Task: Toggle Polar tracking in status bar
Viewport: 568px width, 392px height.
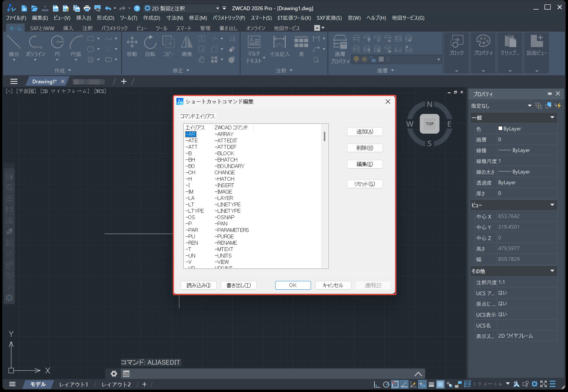Action: pos(386,384)
